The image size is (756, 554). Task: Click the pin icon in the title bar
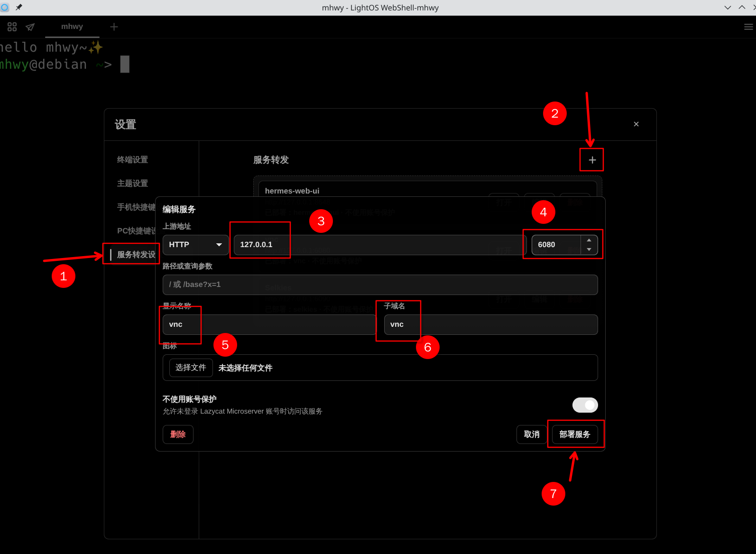click(x=19, y=7)
